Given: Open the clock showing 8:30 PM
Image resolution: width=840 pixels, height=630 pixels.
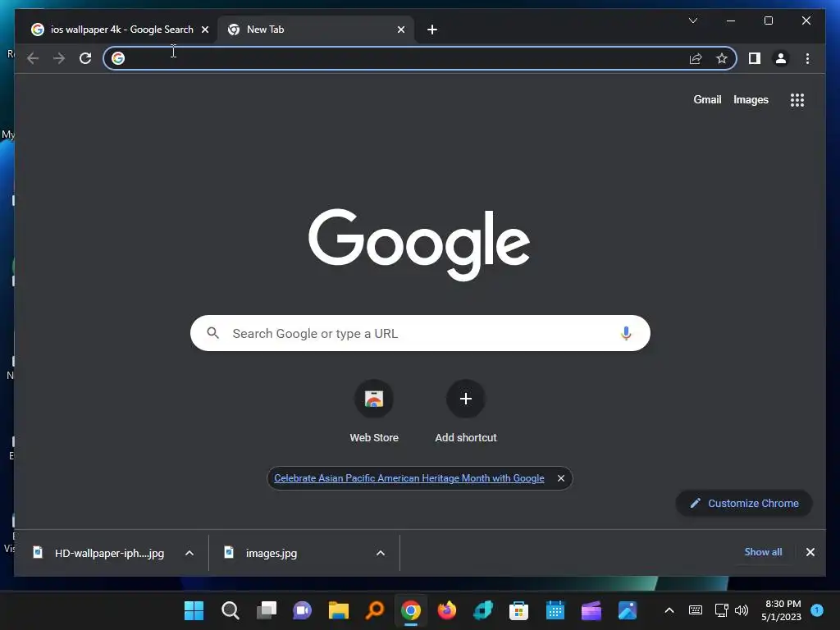Looking at the screenshot, I should [x=782, y=610].
